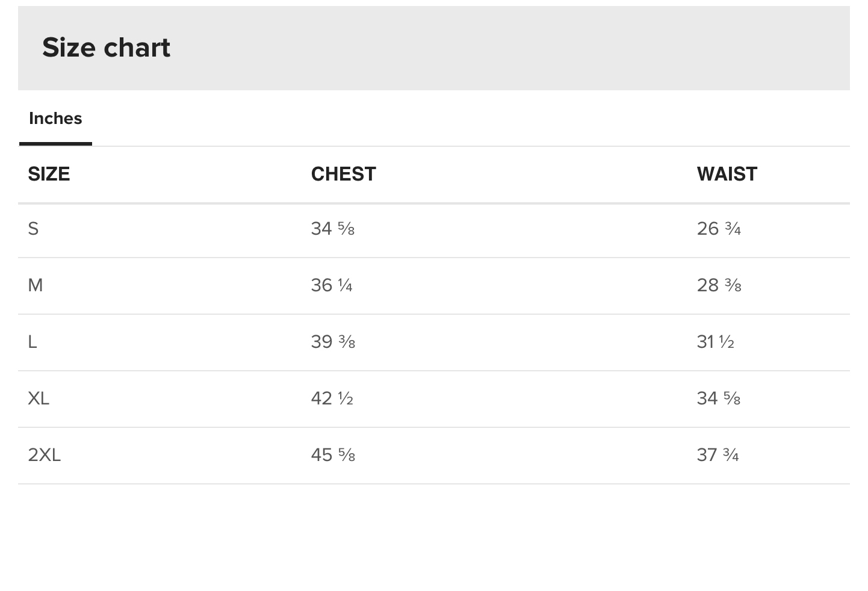868x591 pixels.
Task: Click the SIZE column header
Action: (49, 174)
